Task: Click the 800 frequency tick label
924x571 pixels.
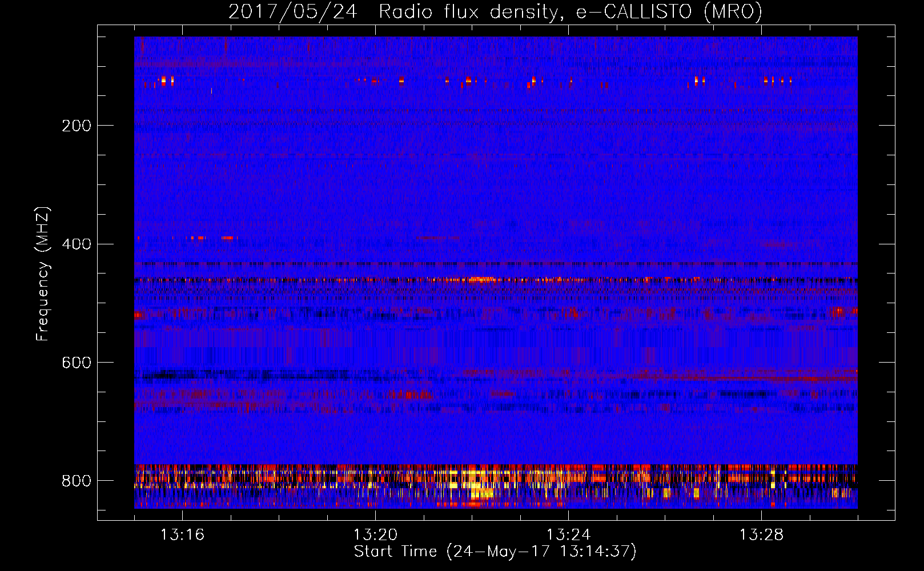Action: click(77, 481)
